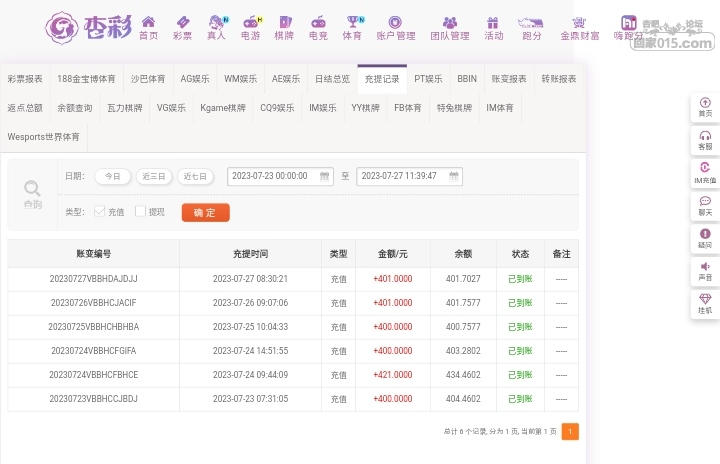Click the time 2023-07-23 07:31:05
The image size is (720, 464).
(250, 398)
